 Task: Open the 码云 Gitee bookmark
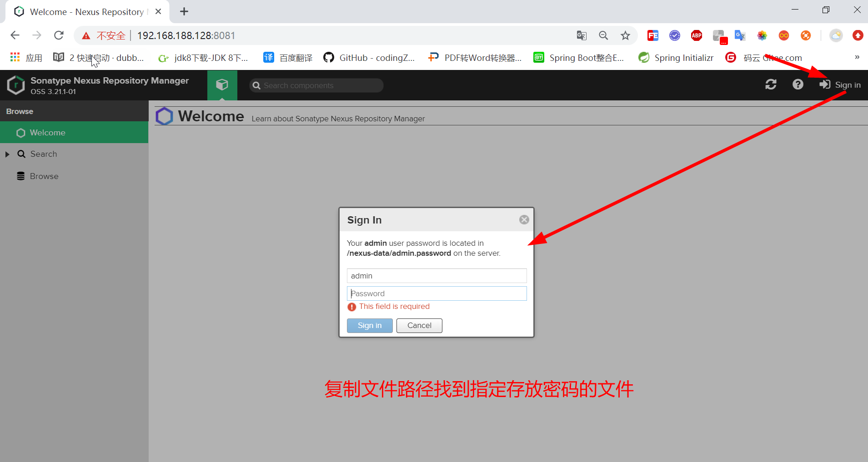(764, 58)
